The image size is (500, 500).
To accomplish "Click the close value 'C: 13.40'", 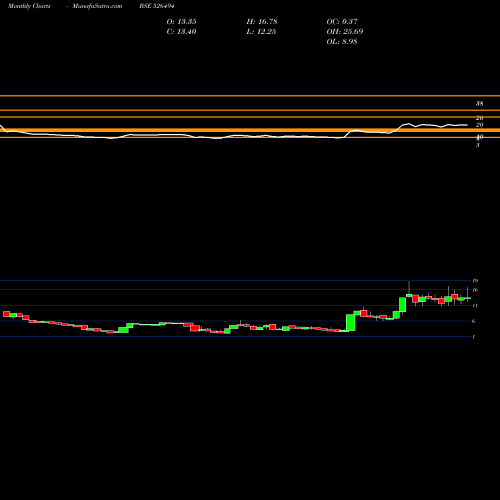I will tap(181, 32).
